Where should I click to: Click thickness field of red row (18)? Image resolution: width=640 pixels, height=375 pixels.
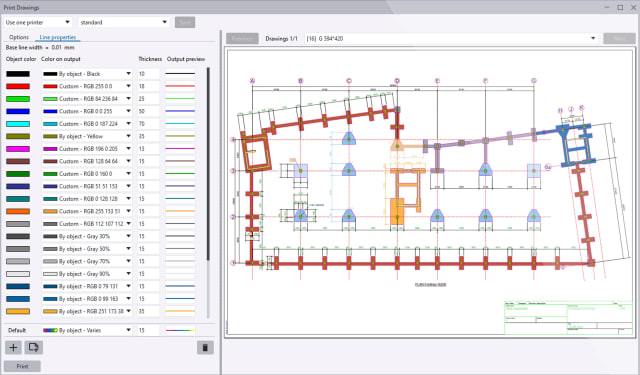coord(148,87)
